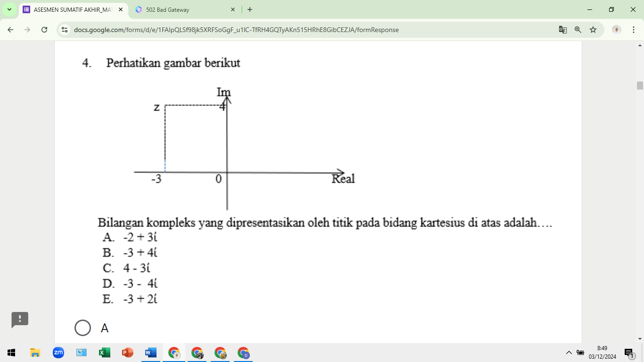Go forward to next page
The width and height of the screenshot is (644, 362).
pos(27,30)
